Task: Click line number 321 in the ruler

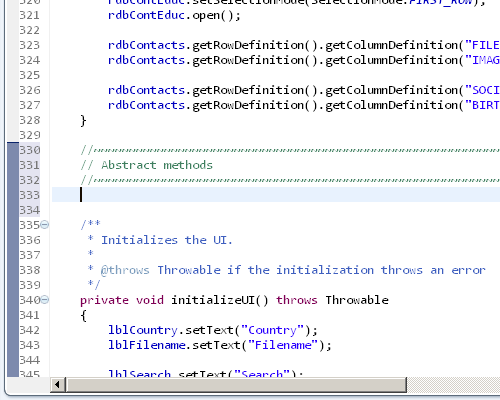Action: 30,15
